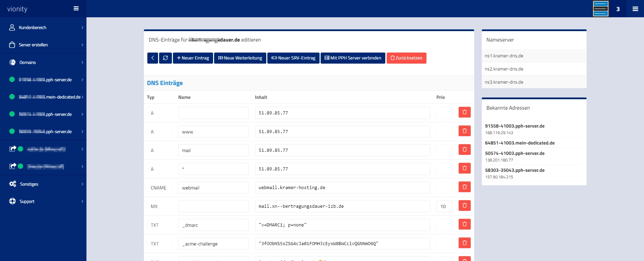Screen dimensions: 644x261
Task: Open the top-right hamburger menu
Action: tap(635, 9)
